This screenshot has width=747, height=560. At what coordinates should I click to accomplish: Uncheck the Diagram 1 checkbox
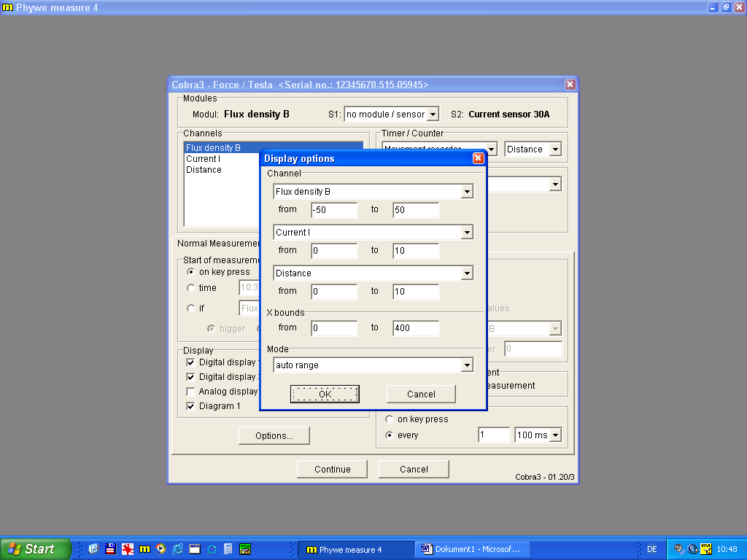coord(190,406)
